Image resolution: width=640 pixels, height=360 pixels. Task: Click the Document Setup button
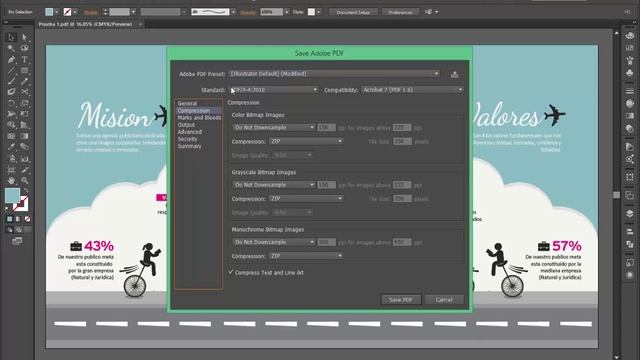point(353,12)
